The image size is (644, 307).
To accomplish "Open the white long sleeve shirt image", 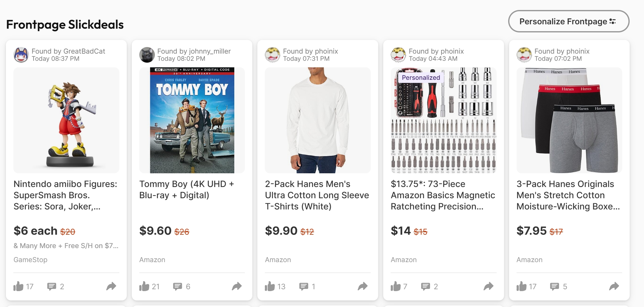I will 318,120.
